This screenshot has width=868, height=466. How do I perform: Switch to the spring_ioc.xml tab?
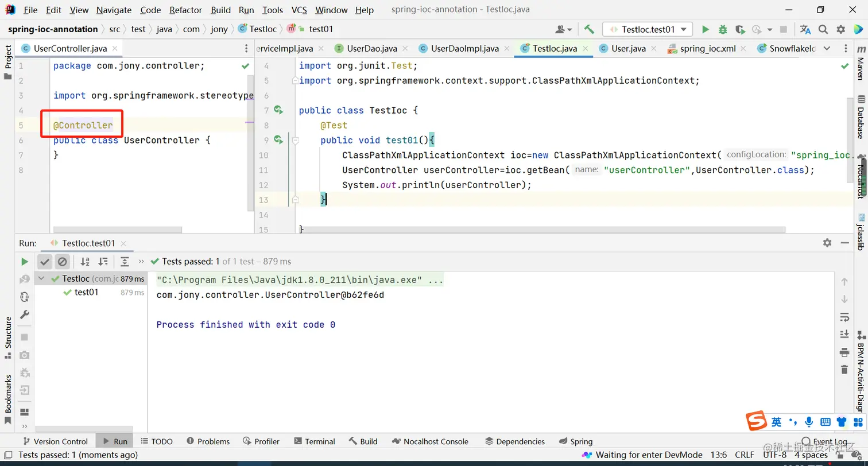pyautogui.click(x=707, y=49)
